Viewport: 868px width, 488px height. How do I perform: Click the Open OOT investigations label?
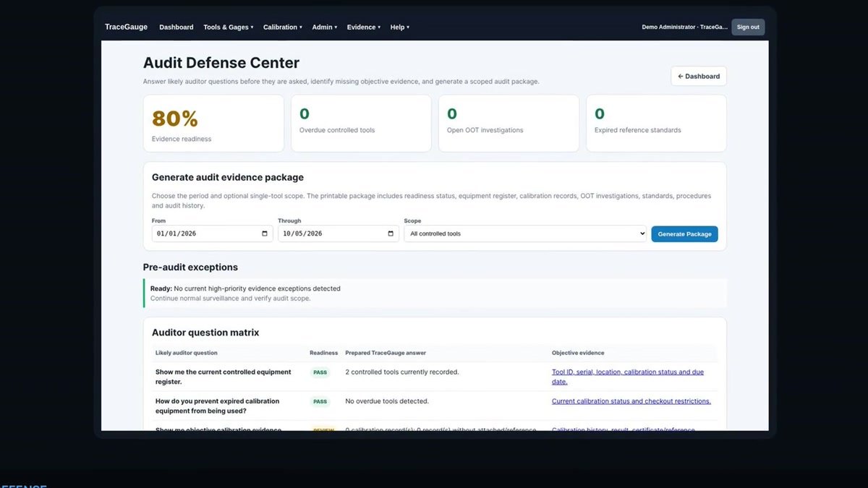point(485,130)
